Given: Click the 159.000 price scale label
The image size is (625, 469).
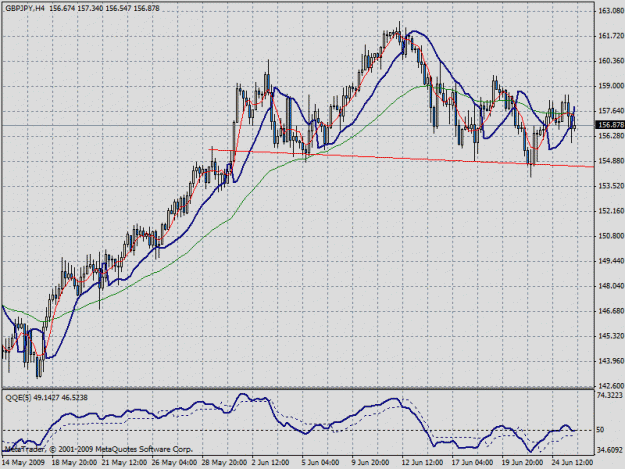Looking at the screenshot, I should (611, 86).
